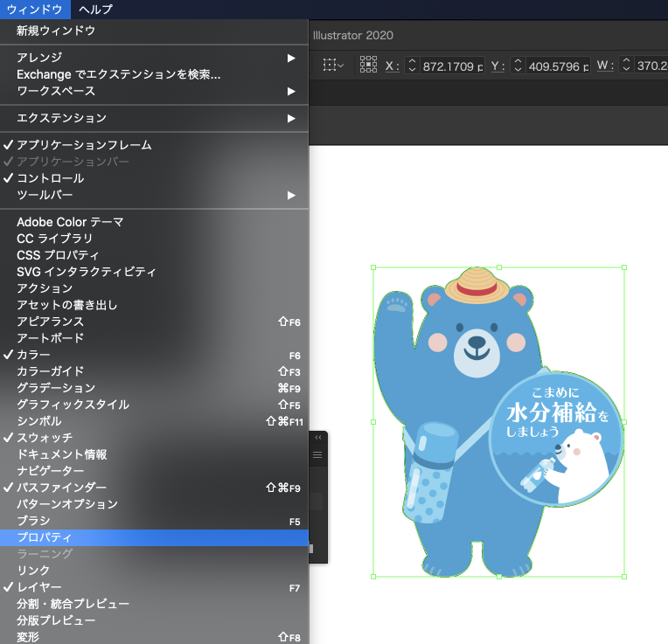Open SVG インタラクティビティ panel

pyautogui.click(x=154, y=272)
